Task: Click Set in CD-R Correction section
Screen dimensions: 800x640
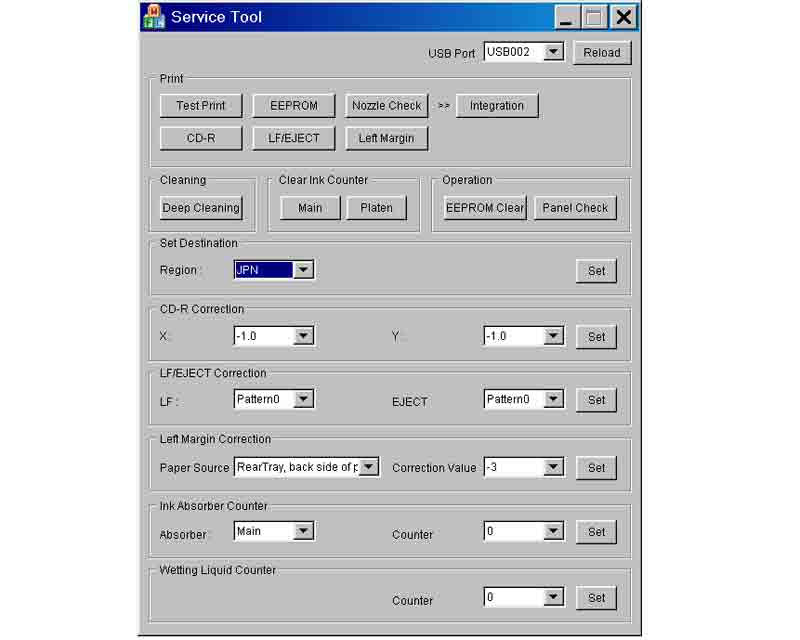Action: (x=596, y=337)
